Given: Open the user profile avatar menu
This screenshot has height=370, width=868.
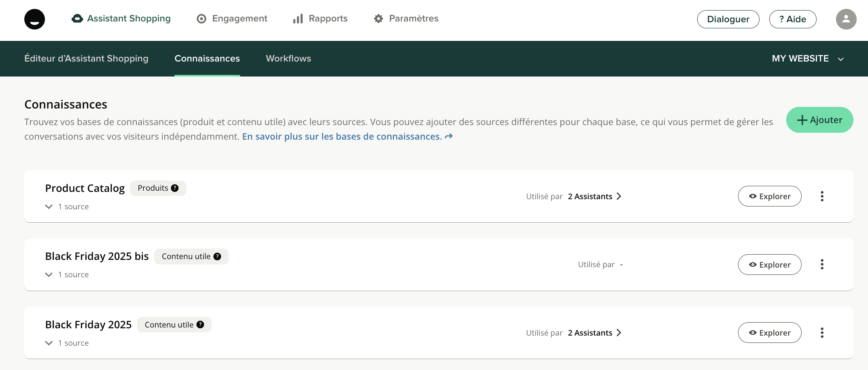Looking at the screenshot, I should tap(846, 19).
